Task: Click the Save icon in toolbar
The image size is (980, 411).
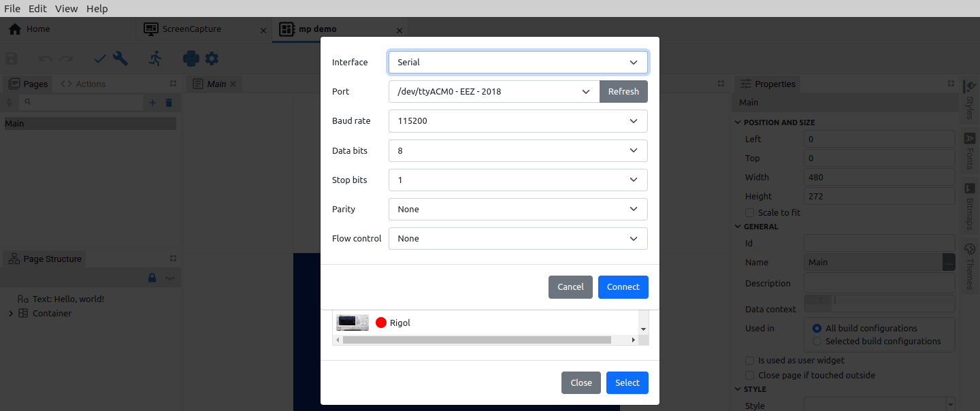Action: [12, 59]
